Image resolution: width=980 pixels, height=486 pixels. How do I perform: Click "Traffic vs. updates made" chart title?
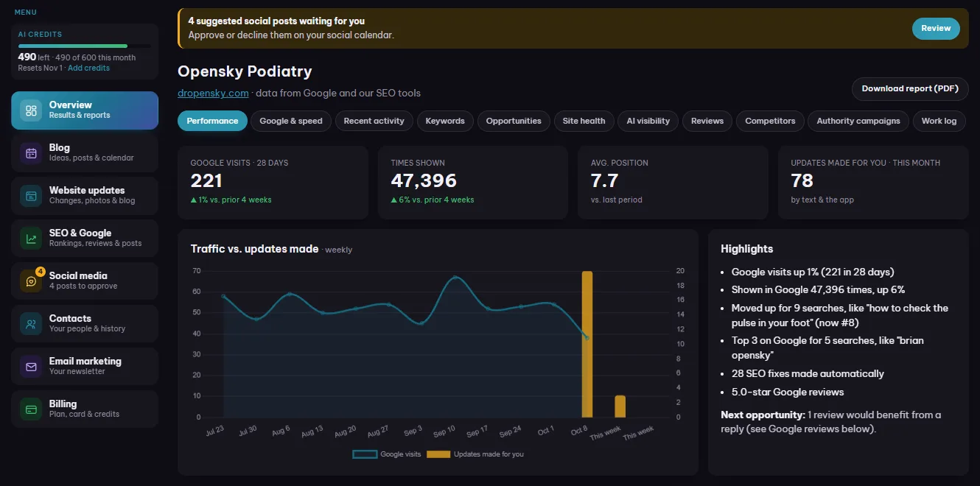tap(254, 249)
